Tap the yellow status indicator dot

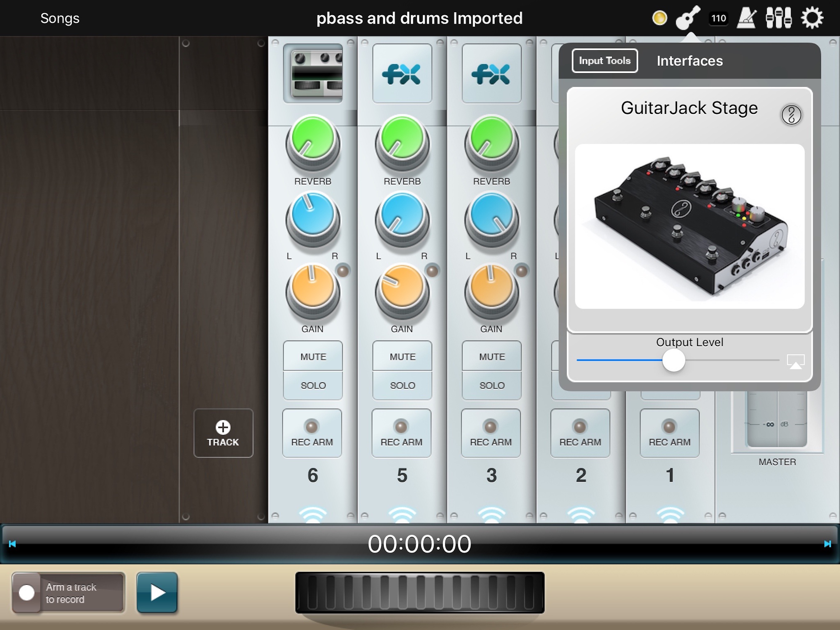tap(659, 18)
